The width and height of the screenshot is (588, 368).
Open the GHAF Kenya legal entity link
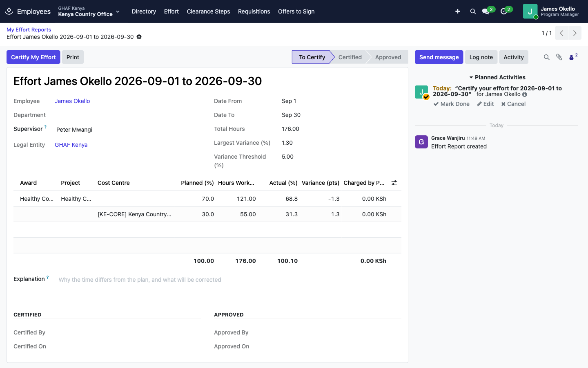click(x=71, y=145)
